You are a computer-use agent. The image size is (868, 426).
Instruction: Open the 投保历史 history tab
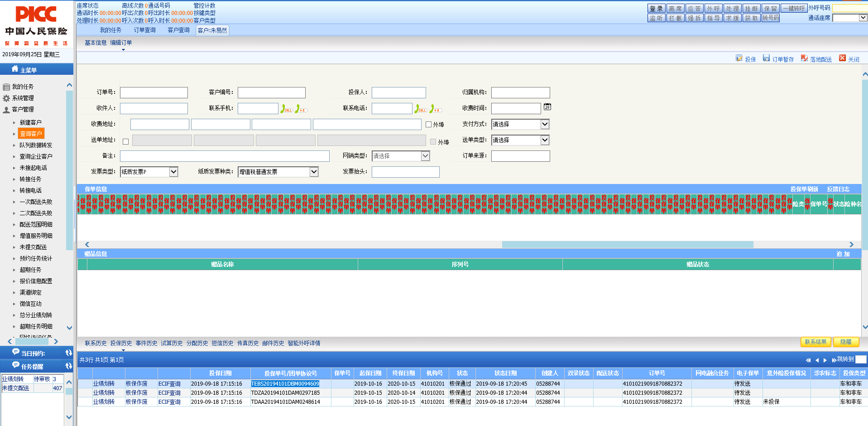[121, 344]
